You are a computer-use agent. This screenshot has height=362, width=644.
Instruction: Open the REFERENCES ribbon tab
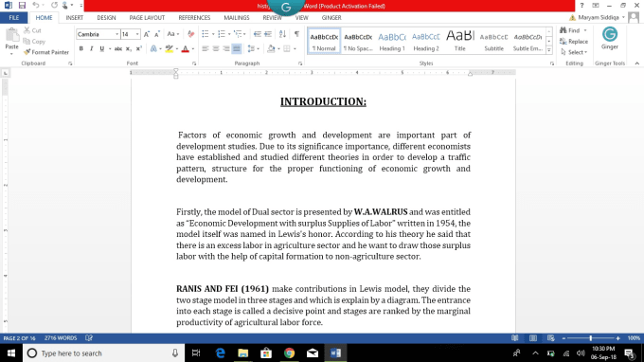click(x=194, y=18)
